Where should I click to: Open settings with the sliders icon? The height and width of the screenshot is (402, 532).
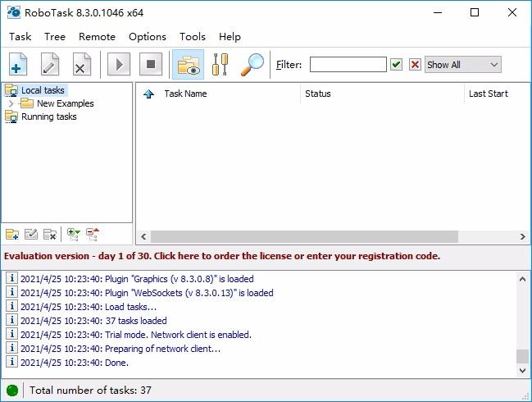220,64
